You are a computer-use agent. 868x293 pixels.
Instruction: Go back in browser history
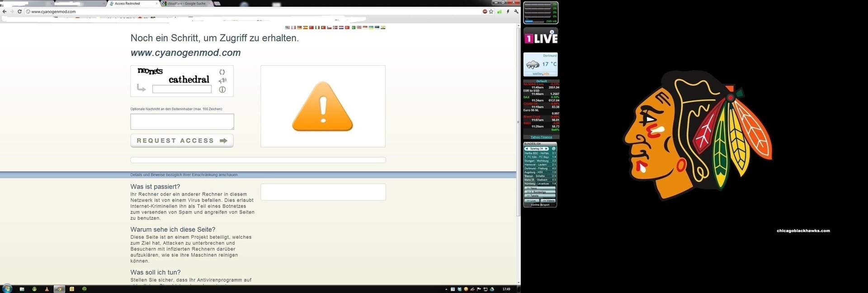[5, 11]
